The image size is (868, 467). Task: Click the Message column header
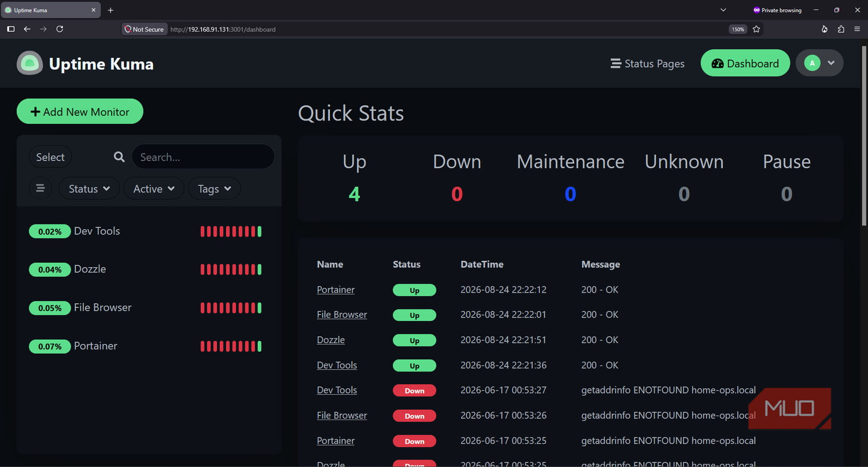(601, 264)
